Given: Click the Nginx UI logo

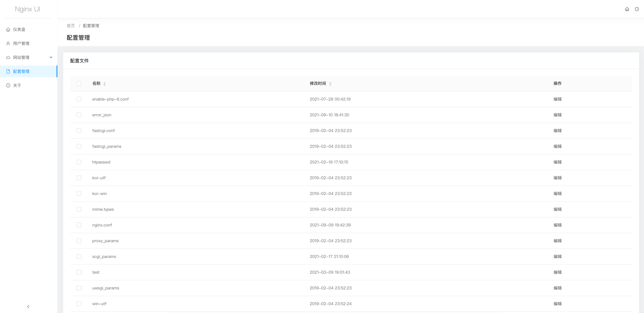Looking at the screenshot, I should (x=27, y=9).
